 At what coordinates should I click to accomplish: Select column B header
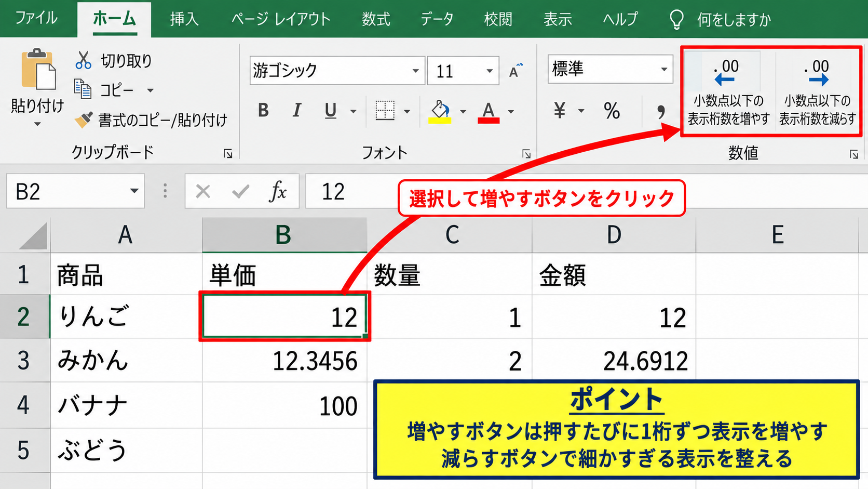[284, 235]
